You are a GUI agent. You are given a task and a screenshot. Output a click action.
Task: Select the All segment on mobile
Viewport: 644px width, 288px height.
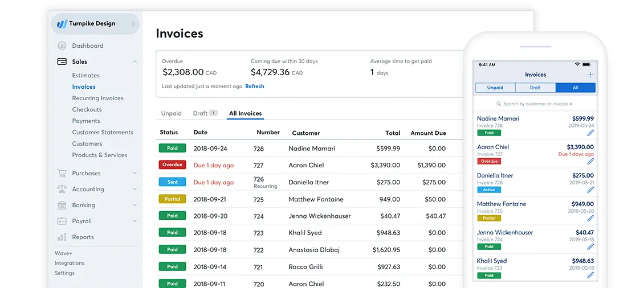(x=575, y=88)
